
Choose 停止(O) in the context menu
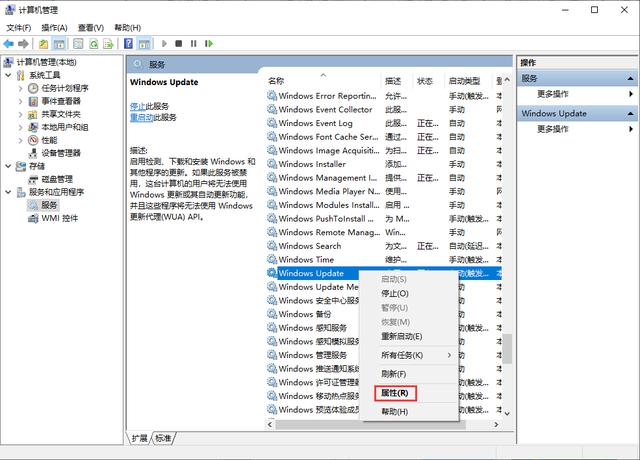(409, 293)
